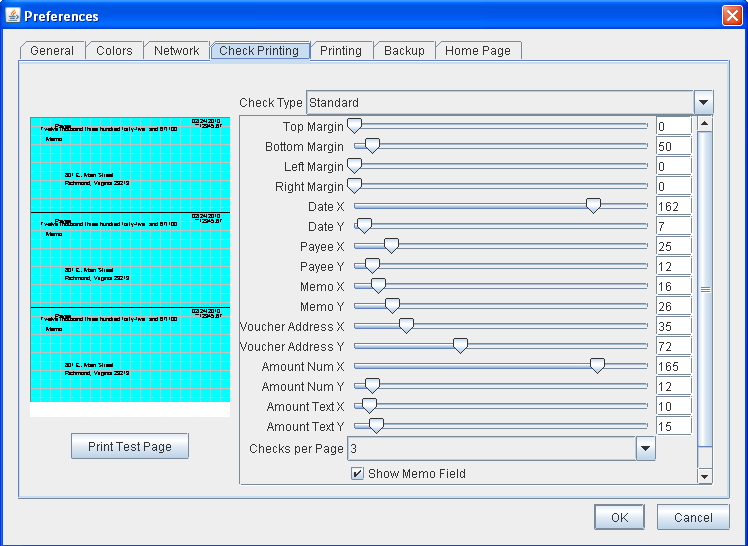
Task: Click the Memo X value field showing 16
Action: point(674,287)
